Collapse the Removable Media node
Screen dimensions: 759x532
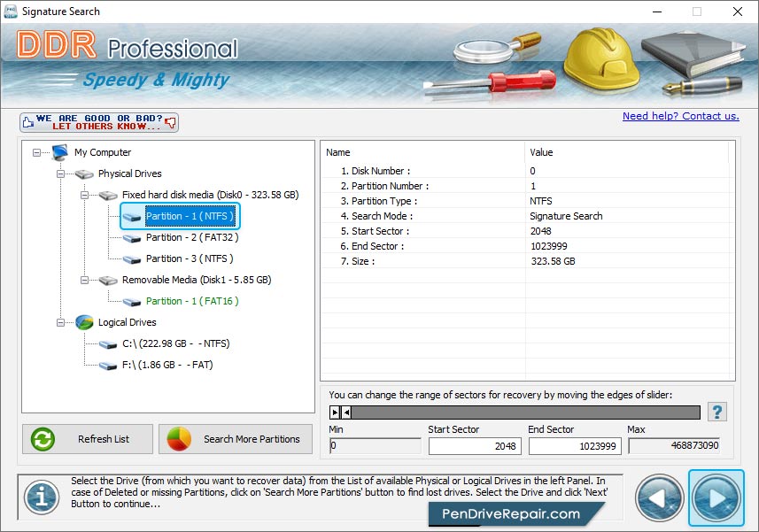point(84,281)
